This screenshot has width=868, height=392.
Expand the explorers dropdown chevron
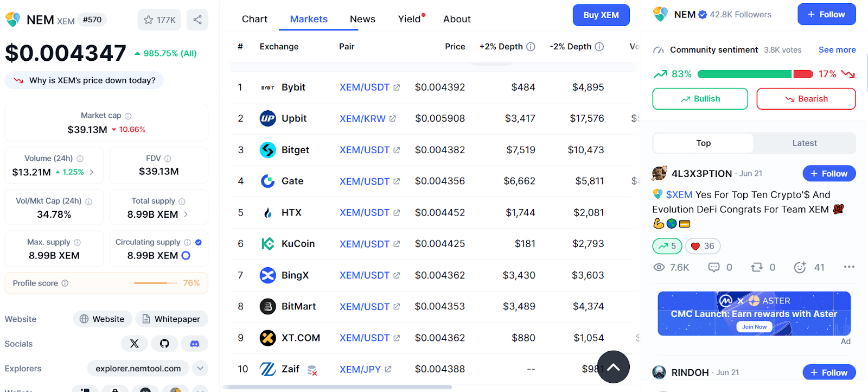click(200, 368)
